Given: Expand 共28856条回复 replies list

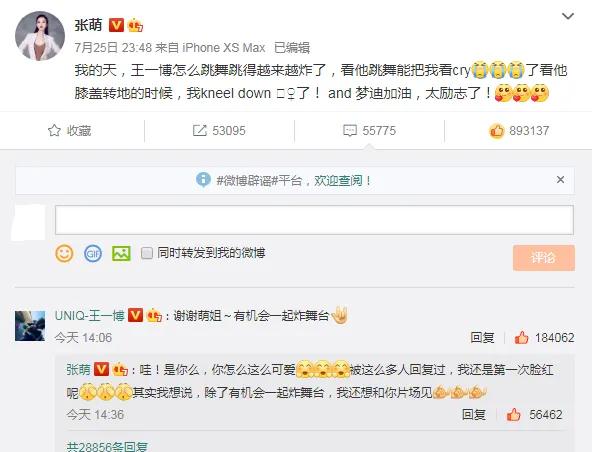Looking at the screenshot, I should (x=107, y=447).
